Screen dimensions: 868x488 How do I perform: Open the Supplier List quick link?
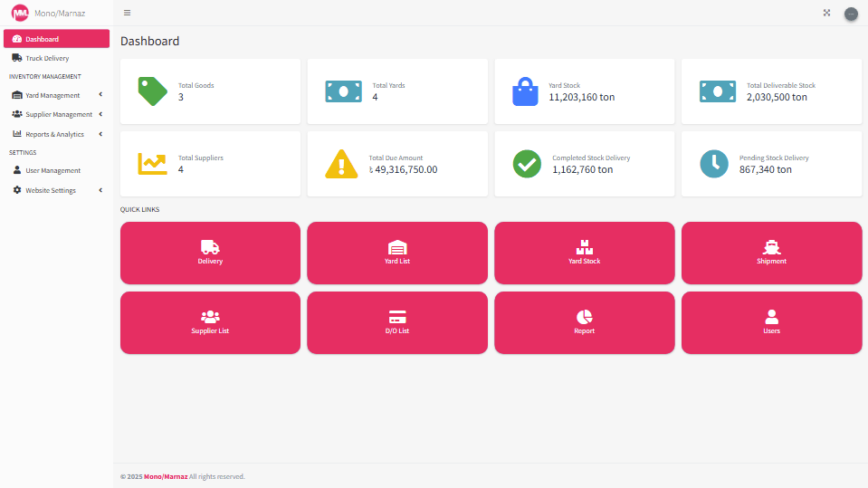(210, 323)
